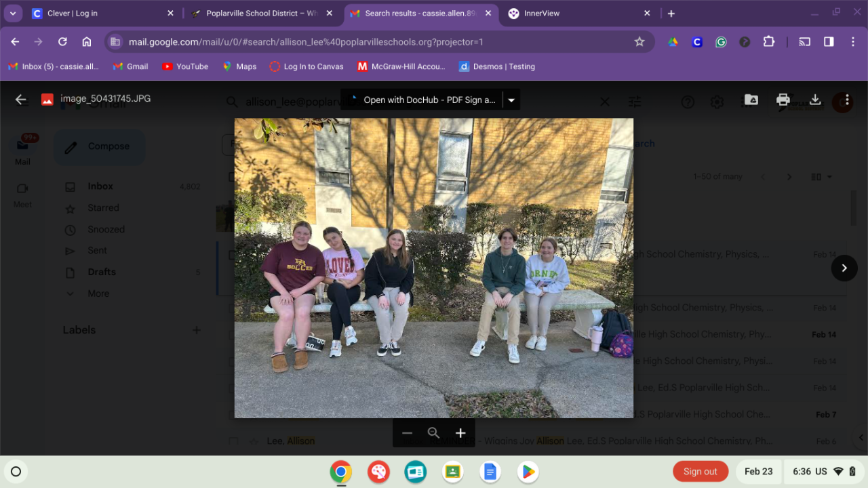Viewport: 868px width, 488px height.
Task: Bookmark this page with the star
Action: pos(639,42)
